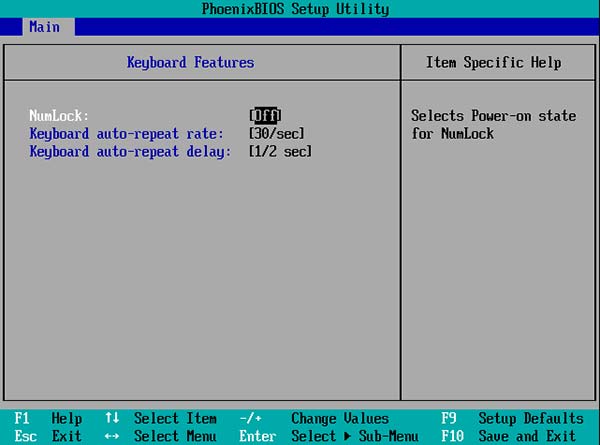Click the F1 key hint

point(22,418)
